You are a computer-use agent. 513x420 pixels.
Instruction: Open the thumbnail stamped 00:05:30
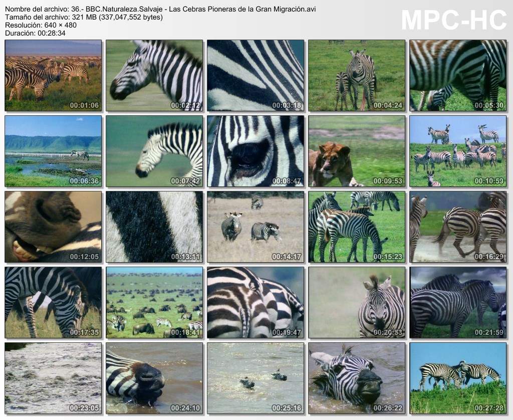[x=458, y=75]
